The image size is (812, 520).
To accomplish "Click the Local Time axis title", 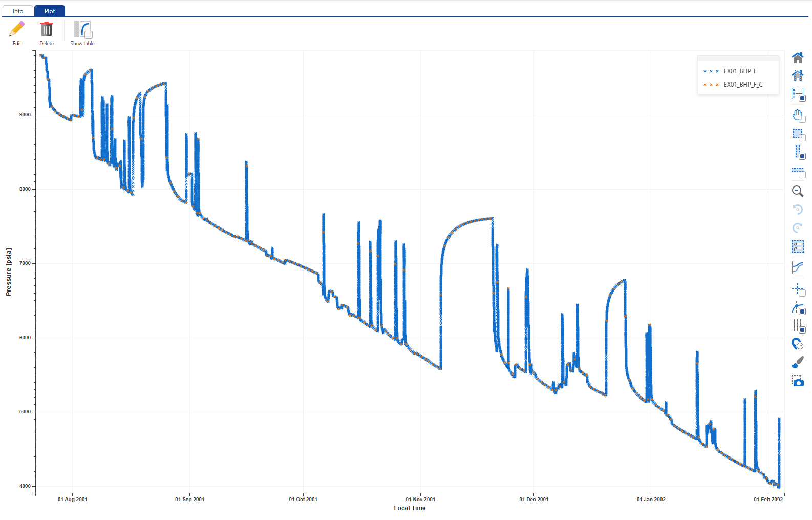I will (x=410, y=508).
